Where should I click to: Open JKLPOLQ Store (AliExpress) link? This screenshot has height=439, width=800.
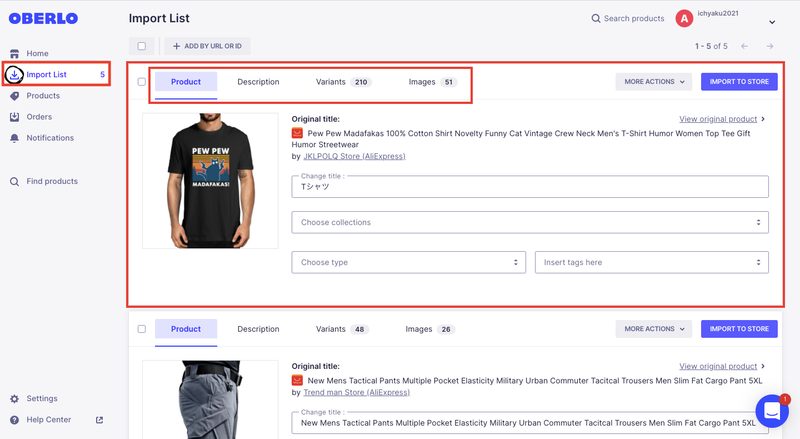coord(354,156)
